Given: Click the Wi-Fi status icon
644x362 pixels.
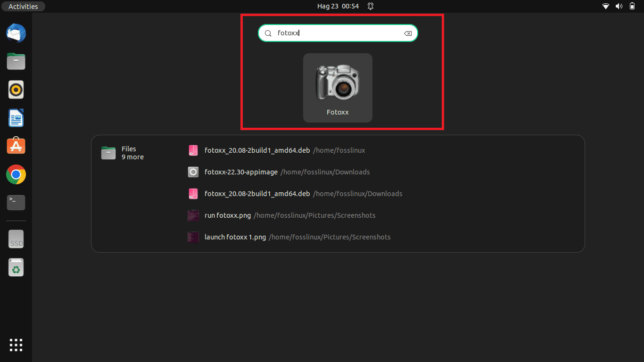Looking at the screenshot, I should click(x=606, y=6).
